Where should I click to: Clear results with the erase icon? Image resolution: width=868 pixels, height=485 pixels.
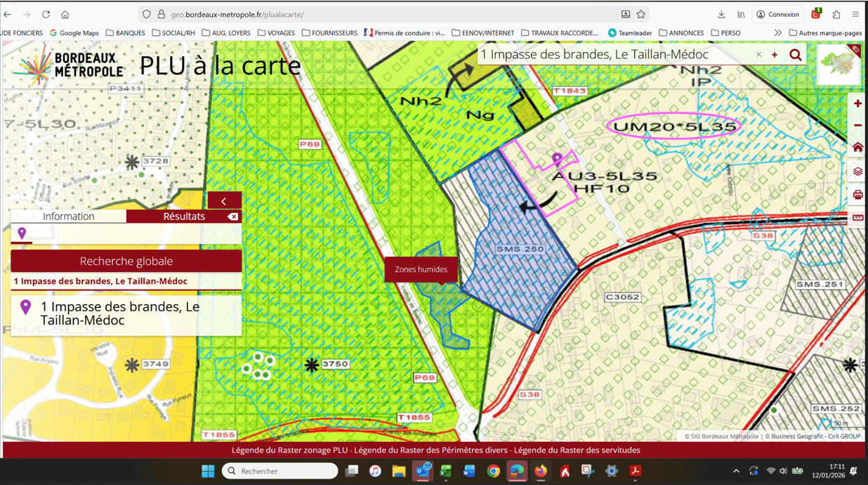click(x=233, y=217)
